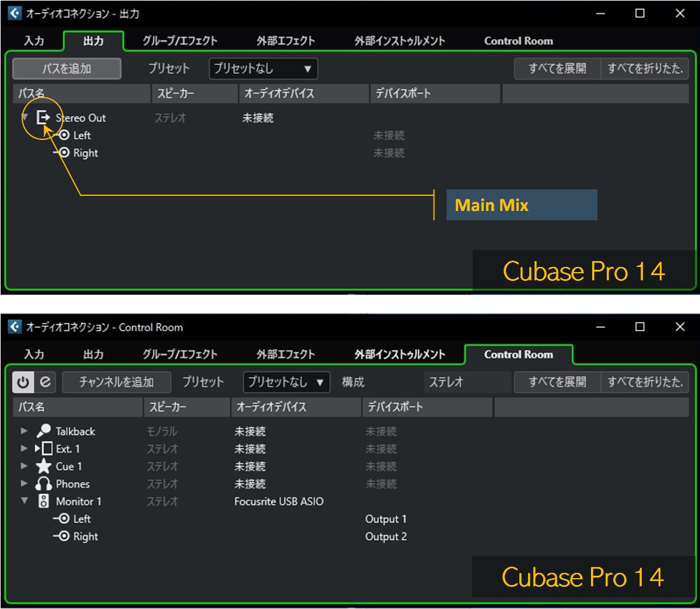Click the Talkback microphone icon
700x609 pixels.
44,431
